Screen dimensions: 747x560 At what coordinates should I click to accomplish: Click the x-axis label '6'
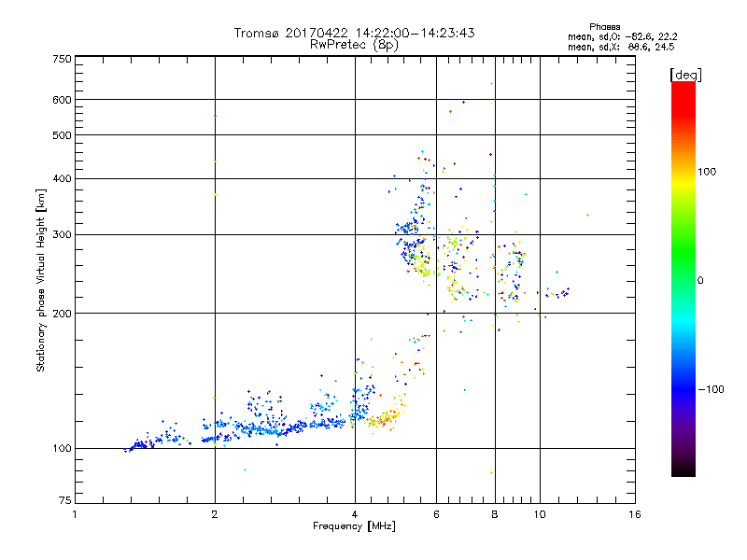pos(436,514)
